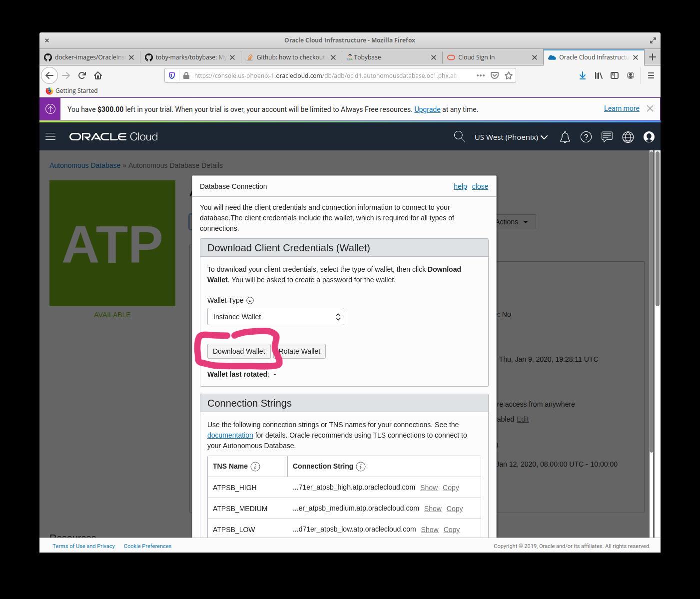Open Autonomous Database breadcrumb link
The image size is (700, 599).
85,165
